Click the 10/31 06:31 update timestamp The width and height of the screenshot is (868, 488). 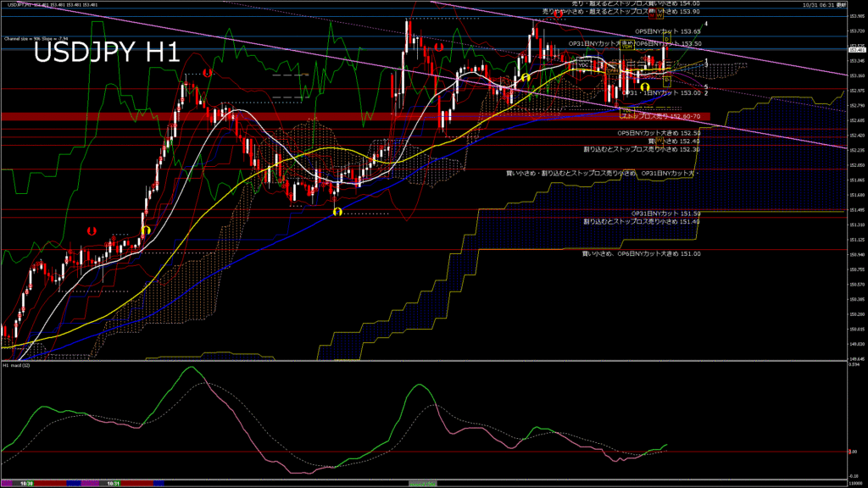pos(815,4)
